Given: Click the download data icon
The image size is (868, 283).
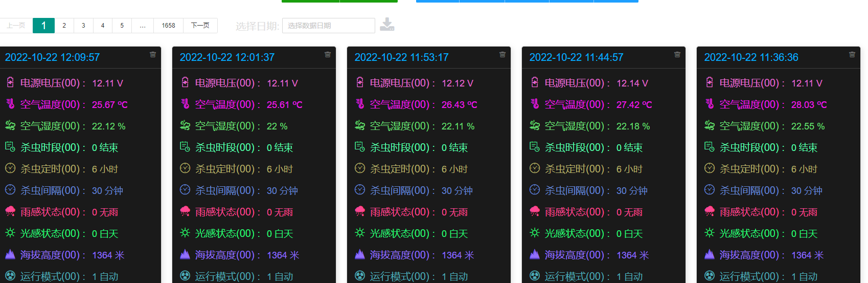Looking at the screenshot, I should click(387, 25).
